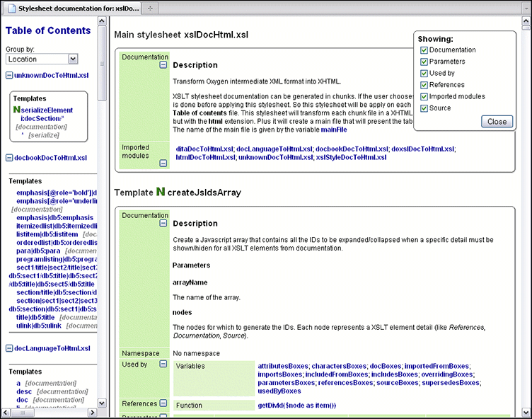Open the ditaDocToHtml.xsl imported module link
Viewport: 532px width, 419px height.
tap(204, 149)
